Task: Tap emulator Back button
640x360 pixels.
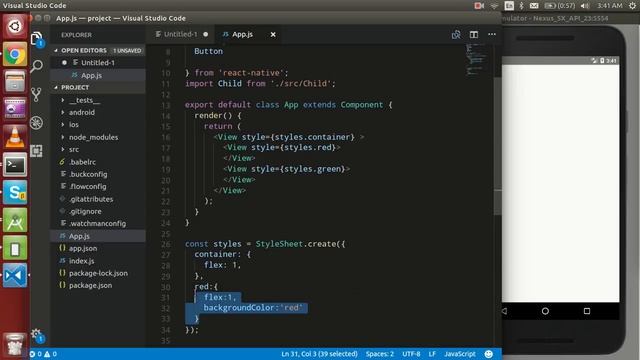Action: [504, 311]
